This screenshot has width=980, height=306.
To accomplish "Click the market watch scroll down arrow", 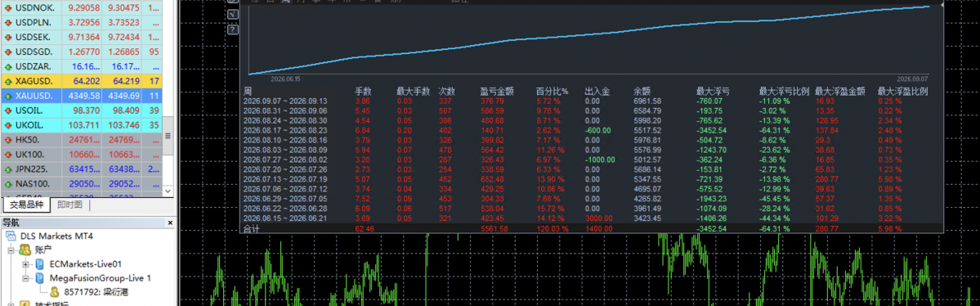I will [x=167, y=191].
